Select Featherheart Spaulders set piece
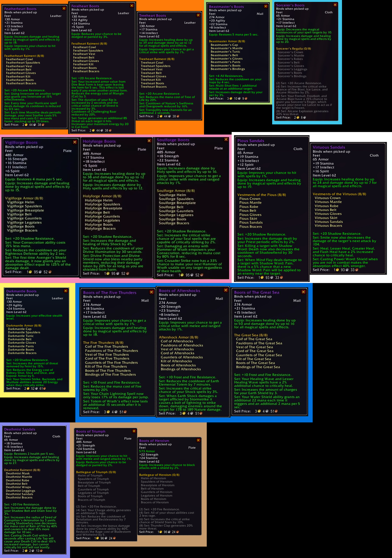This screenshot has height=558, width=392. [23, 63]
